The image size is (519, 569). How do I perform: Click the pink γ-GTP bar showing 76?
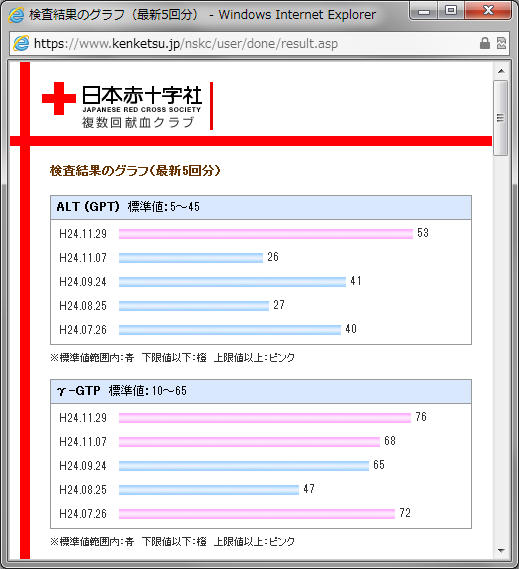265,418
